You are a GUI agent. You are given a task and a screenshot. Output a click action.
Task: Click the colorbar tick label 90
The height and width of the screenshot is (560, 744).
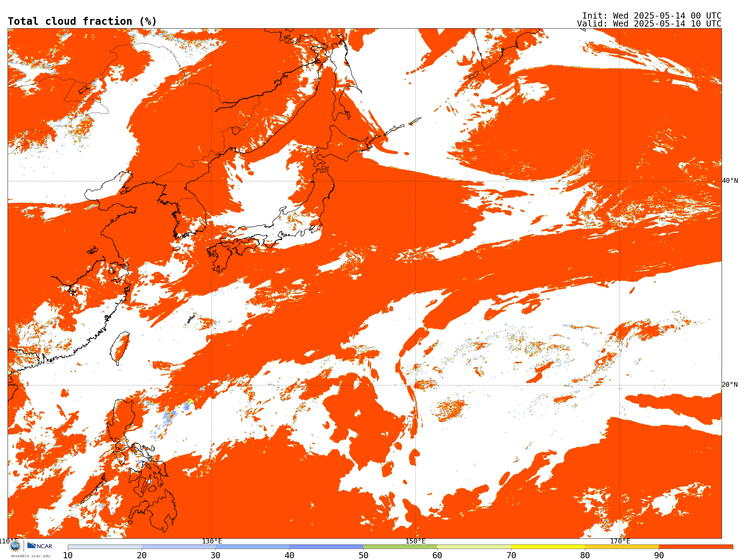659,556
